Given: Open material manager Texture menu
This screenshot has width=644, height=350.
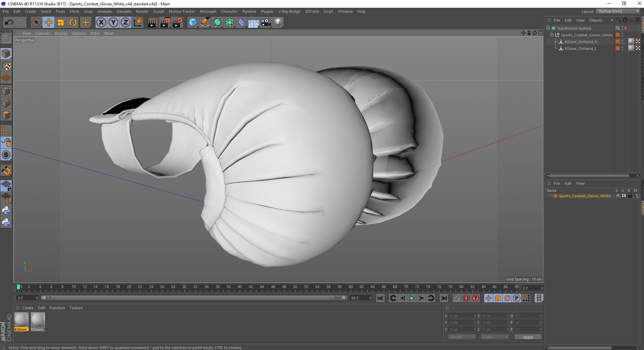Looking at the screenshot, I should click(x=76, y=308).
